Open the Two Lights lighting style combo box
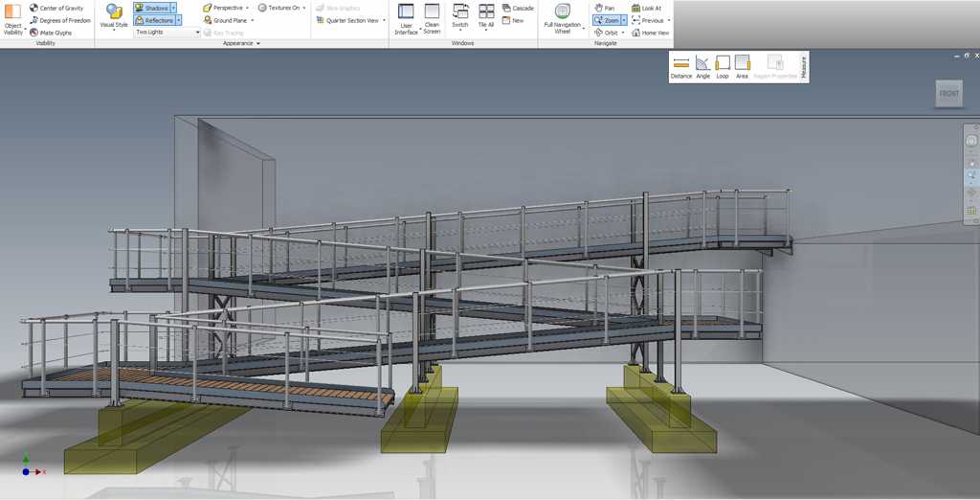Image resolution: width=980 pixels, height=500 pixels. coord(167,32)
